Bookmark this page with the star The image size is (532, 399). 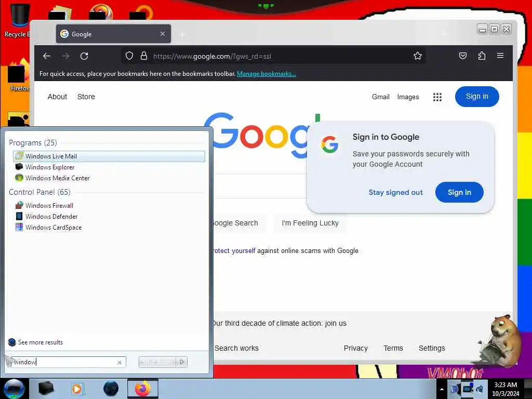pyautogui.click(x=417, y=56)
